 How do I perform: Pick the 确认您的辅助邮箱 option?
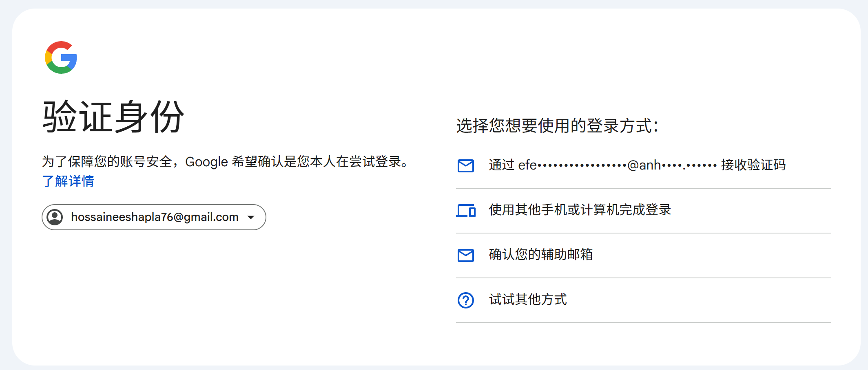click(540, 255)
